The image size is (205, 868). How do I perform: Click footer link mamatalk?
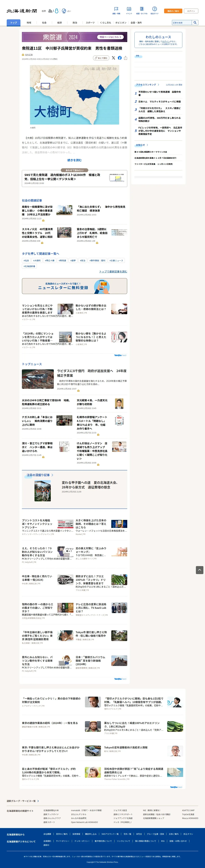[86, 810]
